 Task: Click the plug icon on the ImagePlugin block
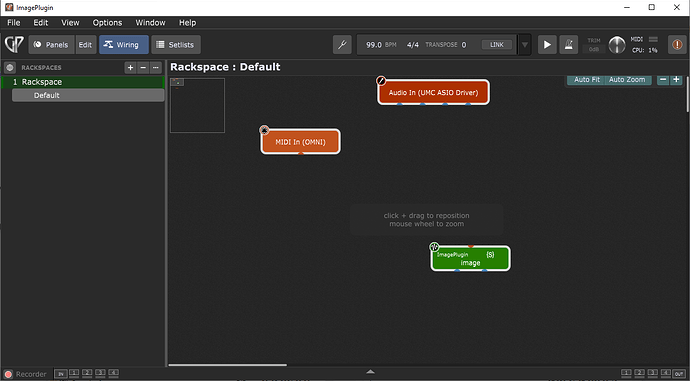pyautogui.click(x=434, y=246)
